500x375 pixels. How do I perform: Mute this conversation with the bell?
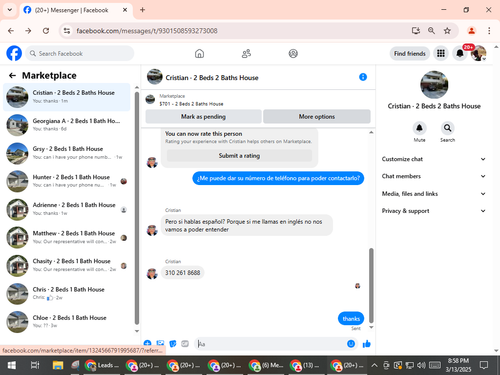click(419, 128)
